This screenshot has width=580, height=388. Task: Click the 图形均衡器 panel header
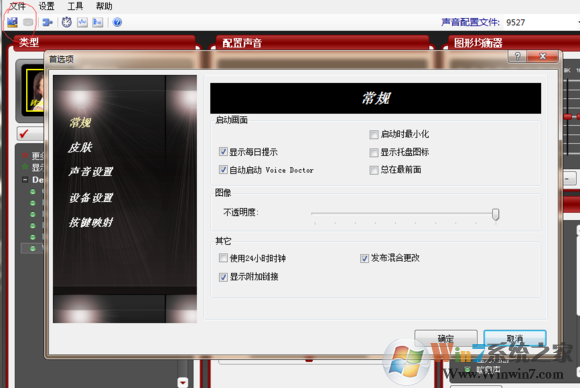coord(514,43)
